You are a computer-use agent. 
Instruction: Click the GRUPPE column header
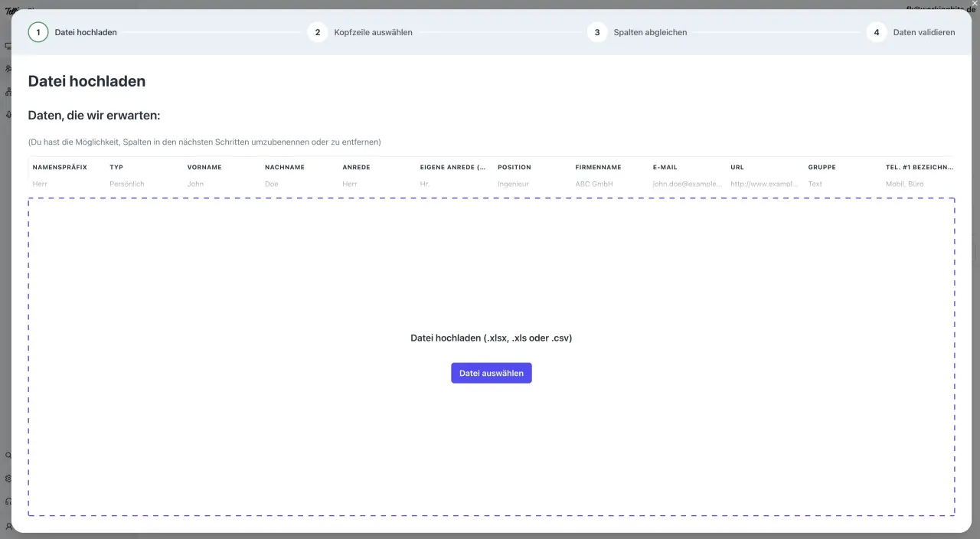click(822, 167)
